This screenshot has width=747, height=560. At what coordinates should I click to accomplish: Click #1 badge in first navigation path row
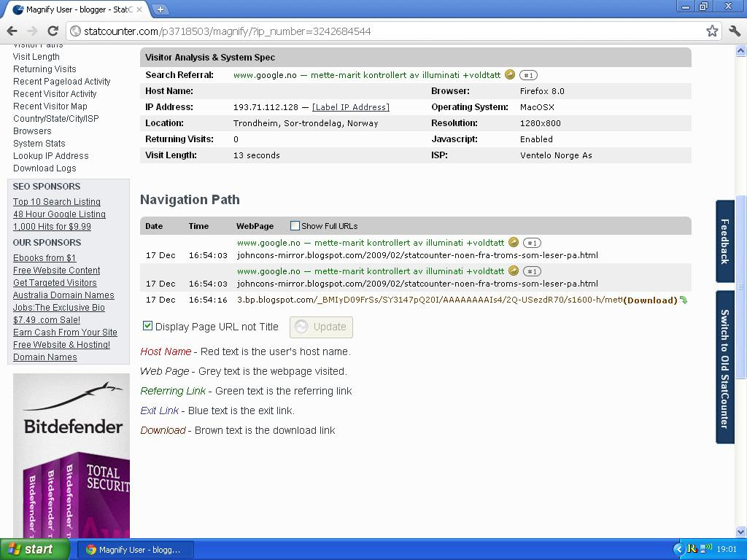coord(532,243)
